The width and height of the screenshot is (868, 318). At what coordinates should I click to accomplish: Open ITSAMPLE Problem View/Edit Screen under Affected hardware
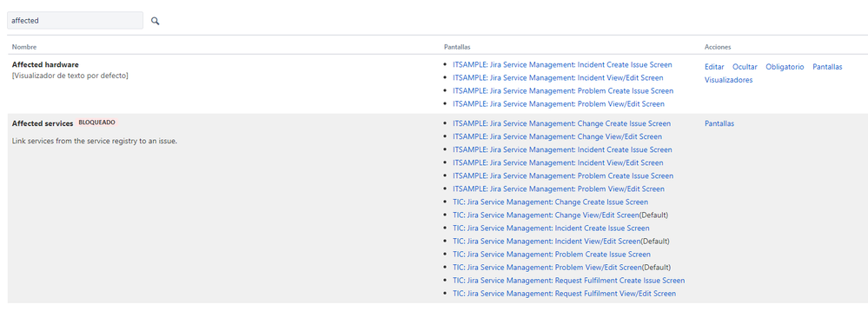(559, 104)
